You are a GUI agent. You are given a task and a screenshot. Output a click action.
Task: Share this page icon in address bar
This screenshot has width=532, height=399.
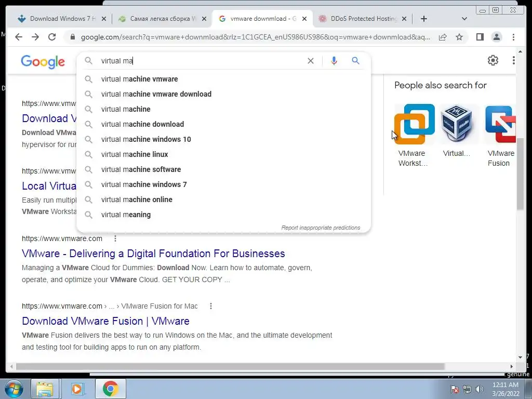443,37
